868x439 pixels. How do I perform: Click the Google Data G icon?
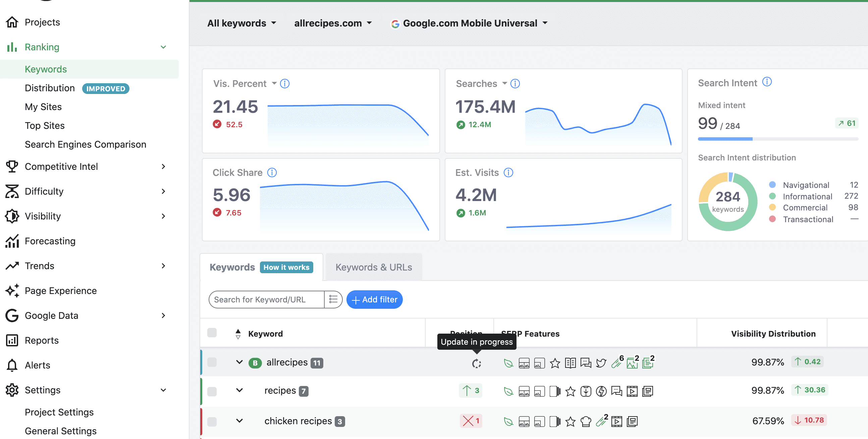tap(12, 315)
